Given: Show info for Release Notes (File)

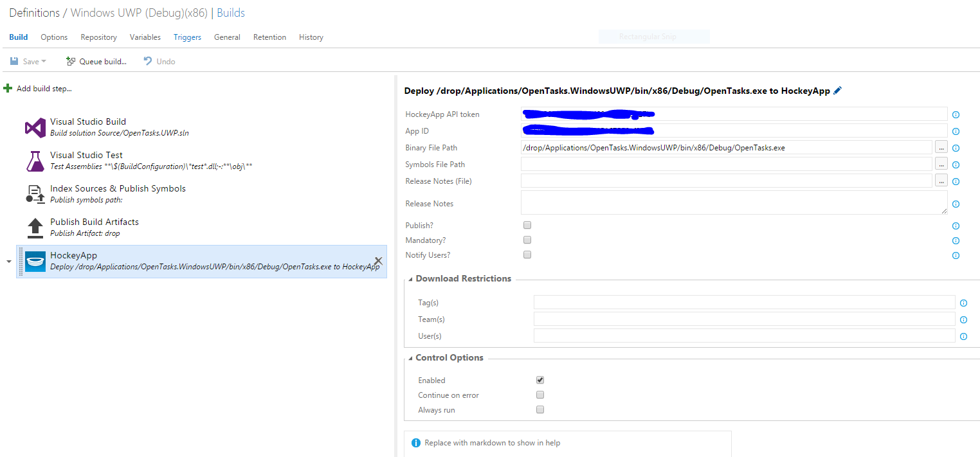Looking at the screenshot, I should coord(956,182).
